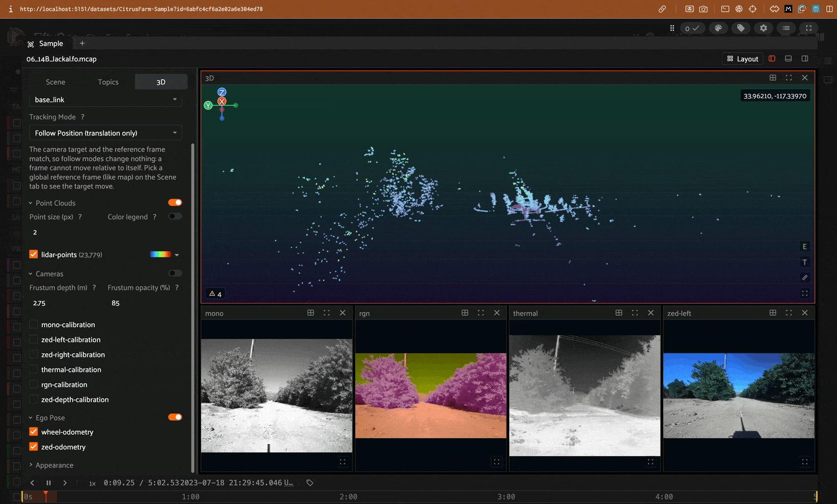Click the timeline at 2:00 mark

[348, 497]
